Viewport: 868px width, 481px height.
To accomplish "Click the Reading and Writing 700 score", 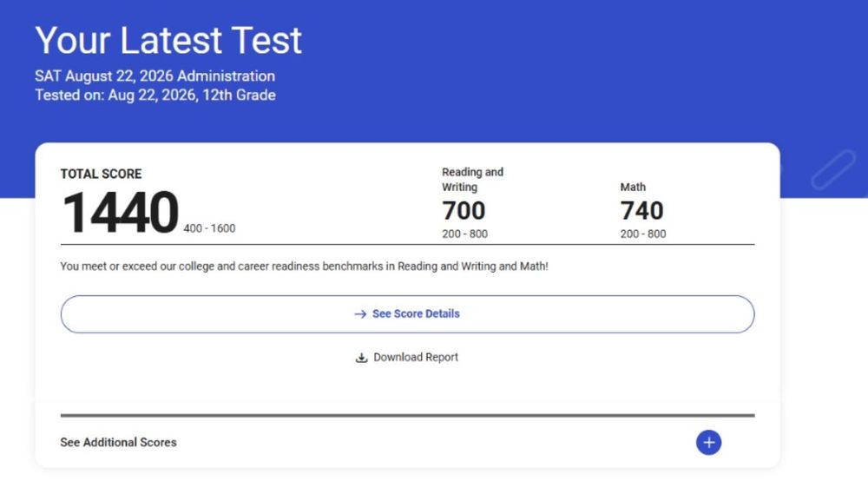I will point(464,210).
